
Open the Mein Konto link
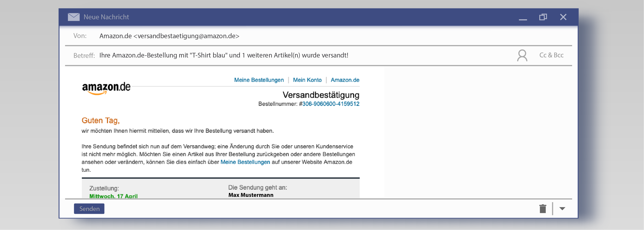pos(307,80)
